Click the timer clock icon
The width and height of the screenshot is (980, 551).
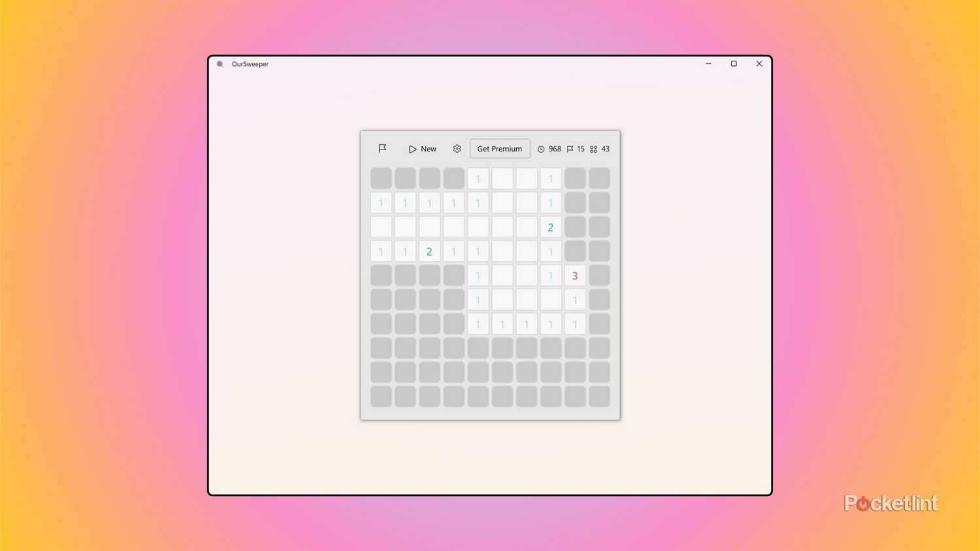[542, 149]
